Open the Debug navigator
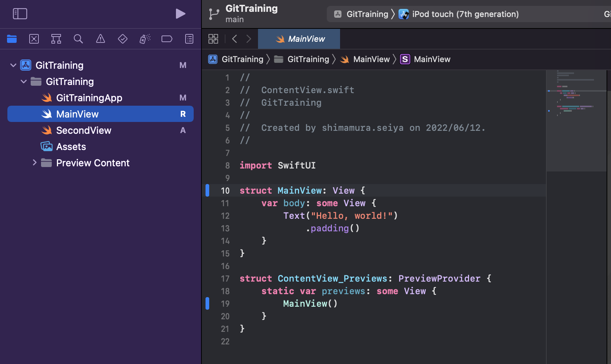 click(144, 39)
